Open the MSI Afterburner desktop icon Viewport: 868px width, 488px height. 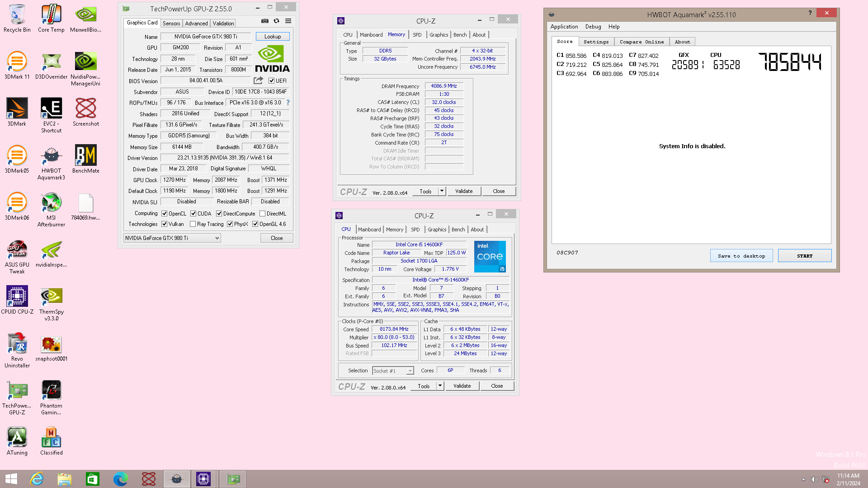(51, 209)
